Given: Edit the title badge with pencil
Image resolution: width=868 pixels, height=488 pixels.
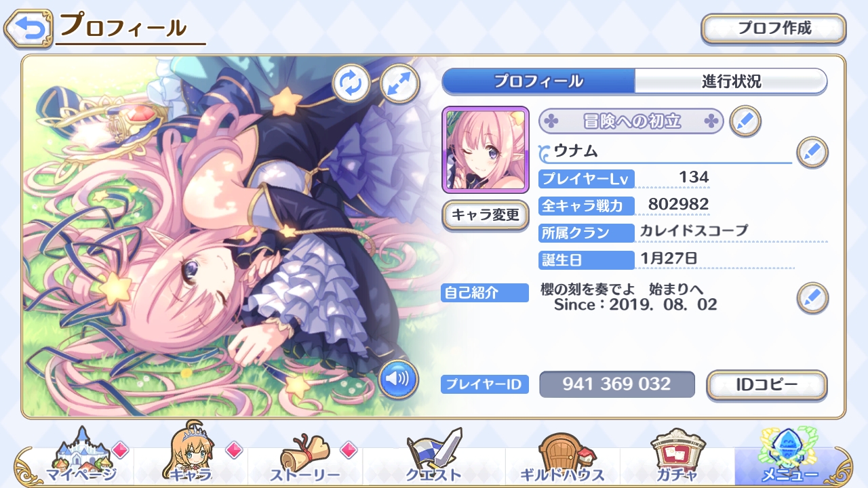Looking at the screenshot, I should pyautogui.click(x=745, y=122).
